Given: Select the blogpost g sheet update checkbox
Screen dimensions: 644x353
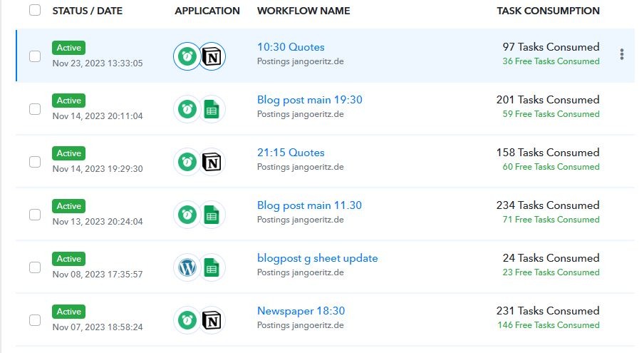Looking at the screenshot, I should [35, 267].
